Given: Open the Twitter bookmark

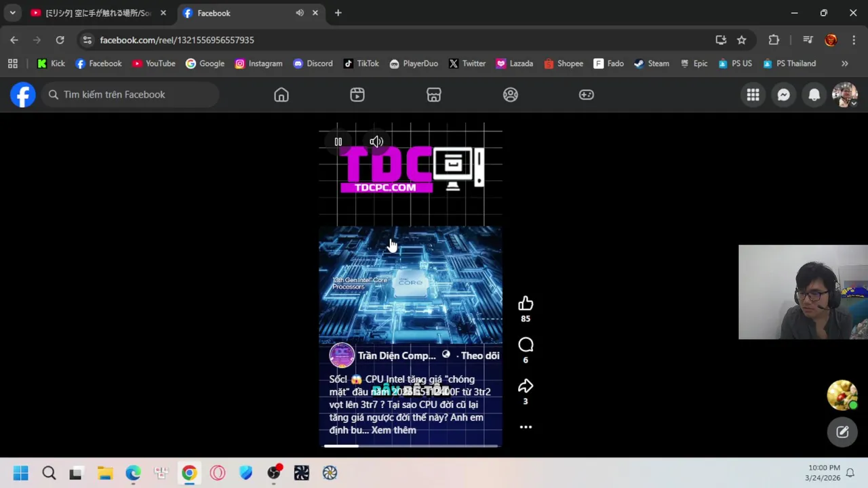Looking at the screenshot, I should point(467,64).
